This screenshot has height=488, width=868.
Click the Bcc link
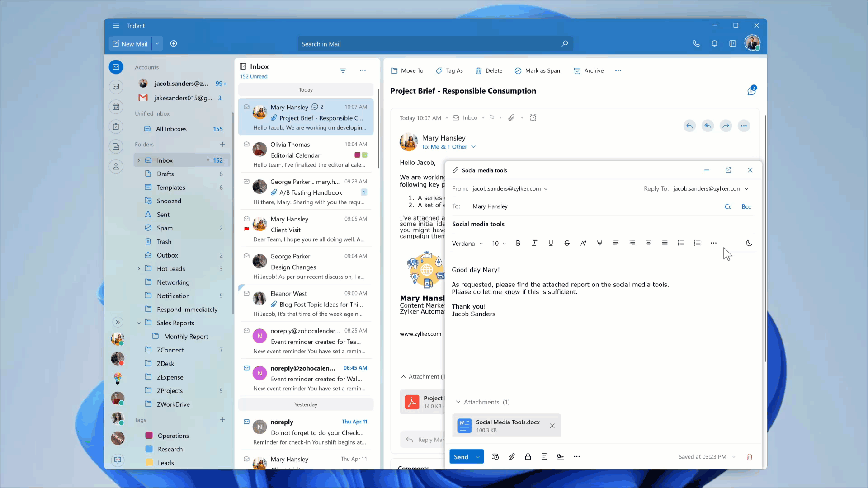[746, 207]
